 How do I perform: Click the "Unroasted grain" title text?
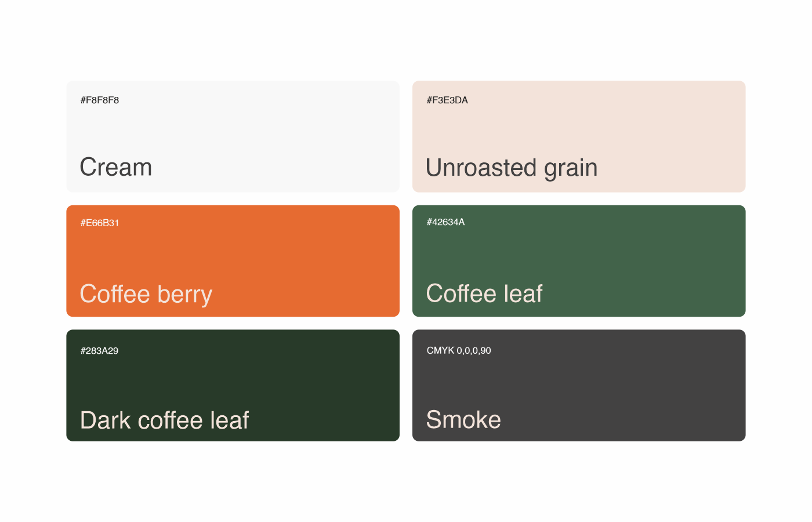(x=512, y=168)
